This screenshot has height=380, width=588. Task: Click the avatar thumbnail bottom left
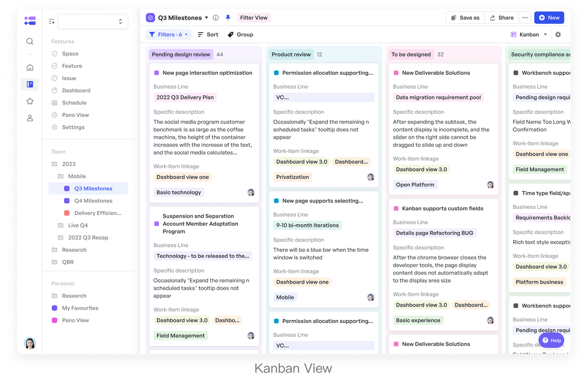(29, 343)
